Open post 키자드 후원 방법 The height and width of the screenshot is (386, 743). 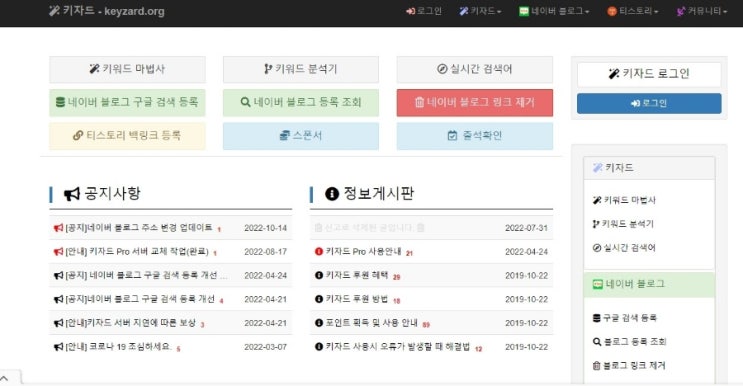pyautogui.click(x=357, y=299)
